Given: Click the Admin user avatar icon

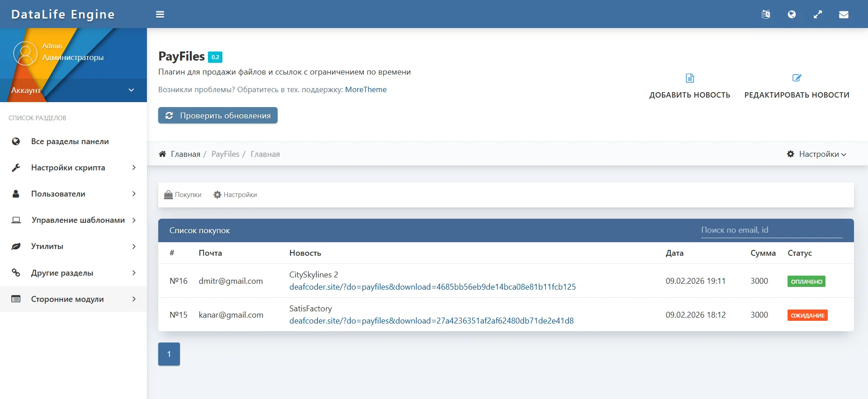Looking at the screenshot, I should pos(25,53).
